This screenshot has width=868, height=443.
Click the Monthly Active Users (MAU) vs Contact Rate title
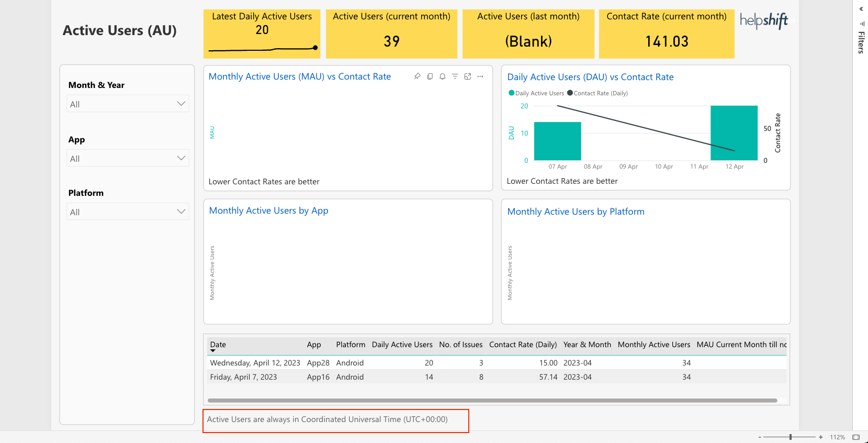tap(299, 76)
